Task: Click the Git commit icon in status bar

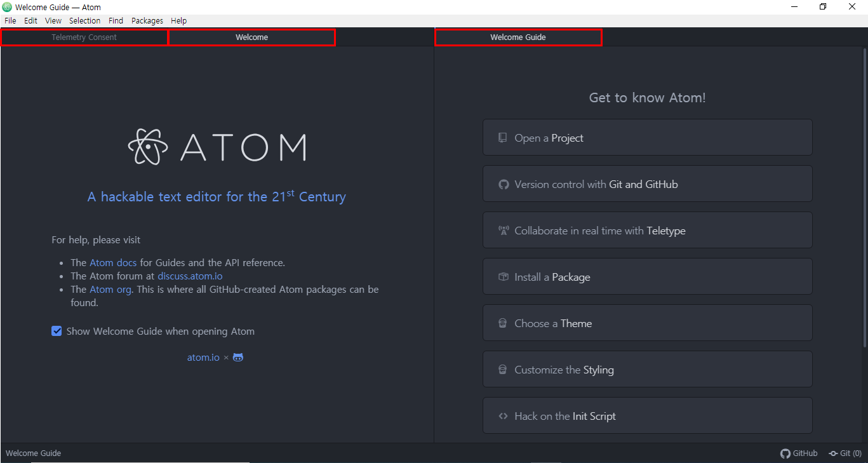Action: (x=833, y=453)
